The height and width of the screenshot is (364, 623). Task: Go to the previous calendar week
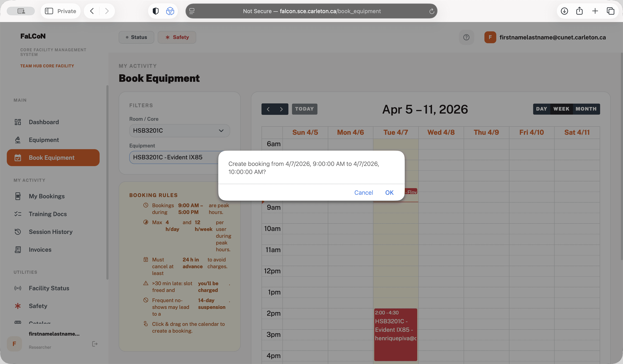point(268,109)
